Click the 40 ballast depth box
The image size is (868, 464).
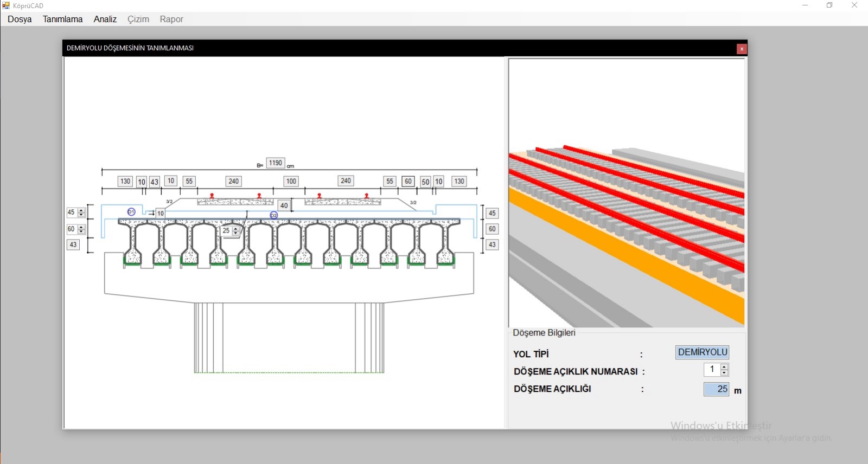pos(284,205)
